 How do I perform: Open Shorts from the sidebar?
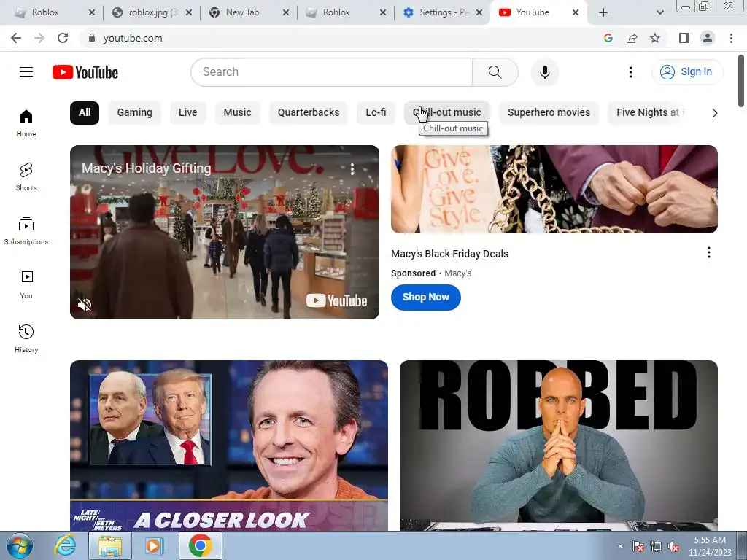point(26,177)
